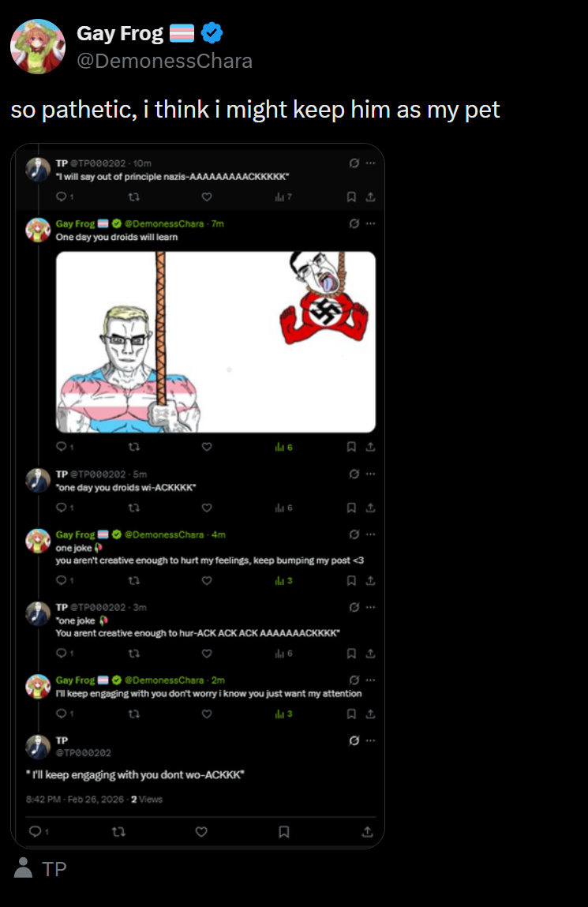Click the retweet icon on the bottom tweet

click(118, 831)
